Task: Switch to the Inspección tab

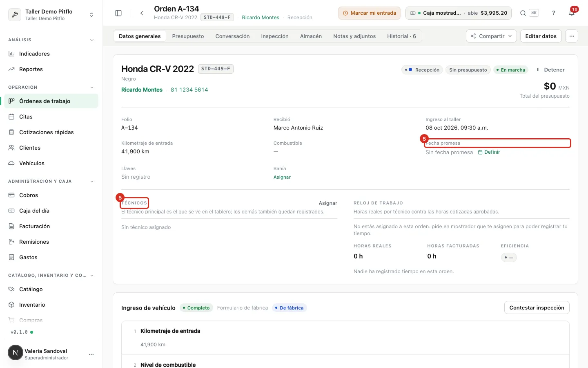Action: [275, 36]
